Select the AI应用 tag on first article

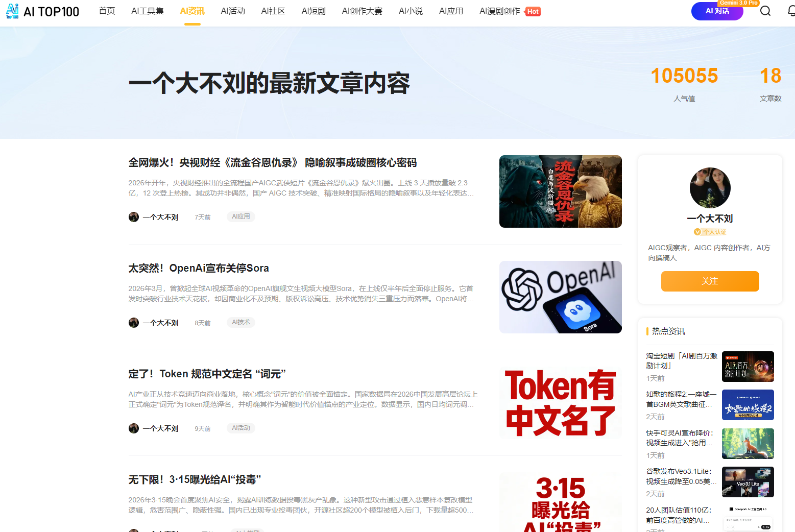point(241,216)
